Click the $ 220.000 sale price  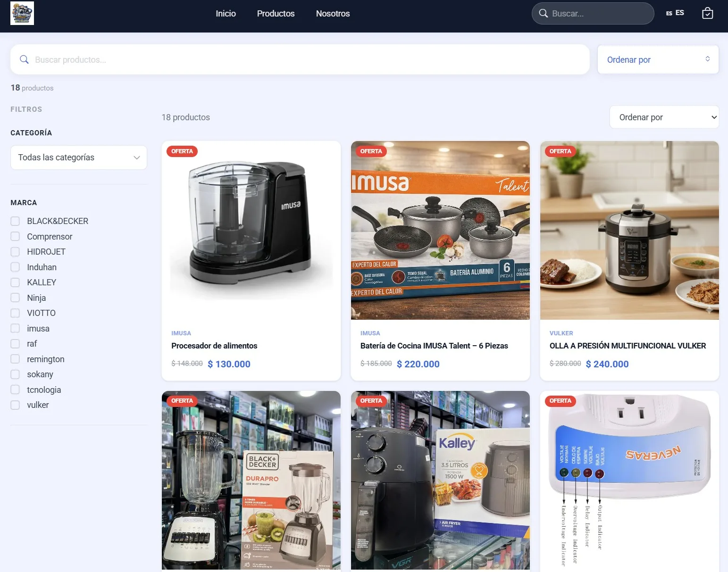click(x=418, y=364)
